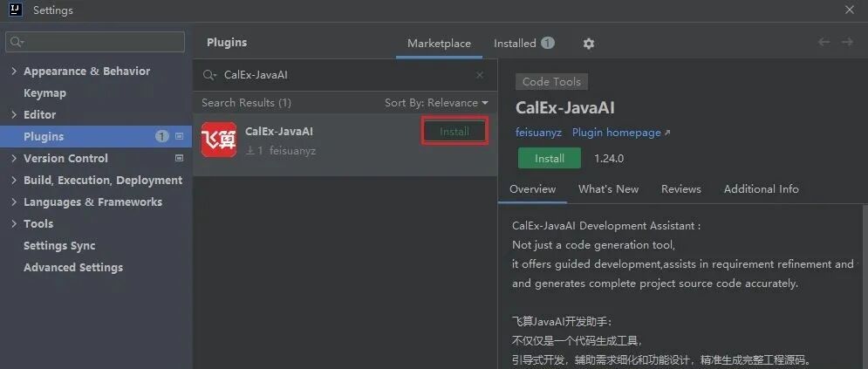
Task: Click the Code Tools category tag
Action: pos(551,82)
